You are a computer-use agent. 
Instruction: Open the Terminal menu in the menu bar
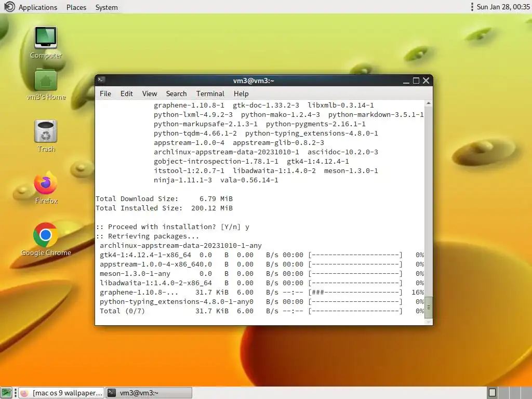coord(210,94)
